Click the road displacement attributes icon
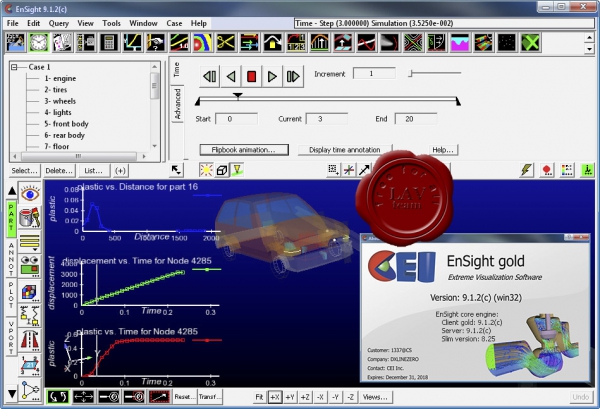 (x=30, y=341)
